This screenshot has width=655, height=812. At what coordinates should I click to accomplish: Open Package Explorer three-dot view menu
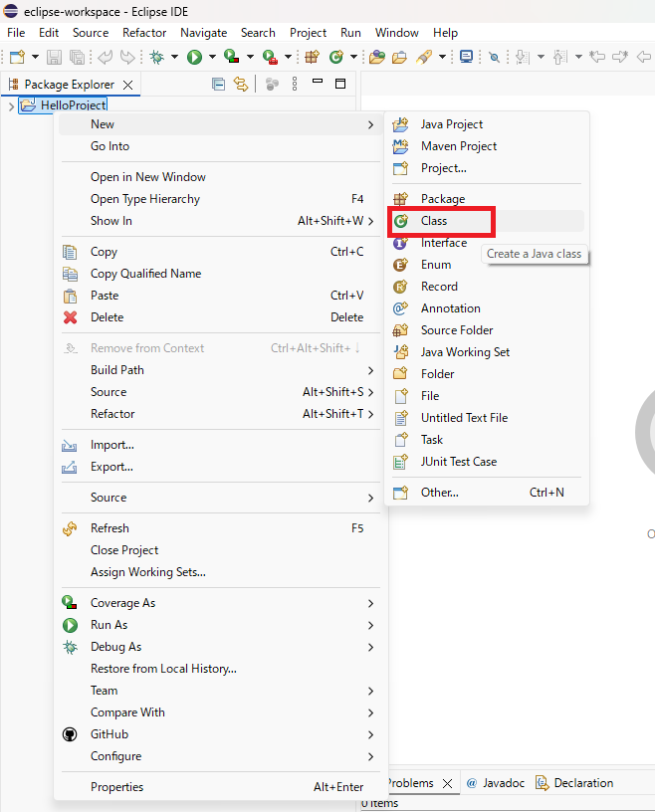(295, 84)
